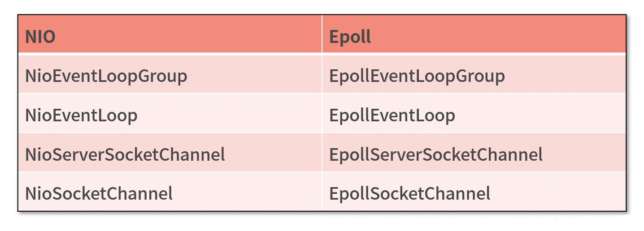Viewport: 644px width, 231px height.
Task: Click the Epoll column header
Action: [x=474, y=35]
